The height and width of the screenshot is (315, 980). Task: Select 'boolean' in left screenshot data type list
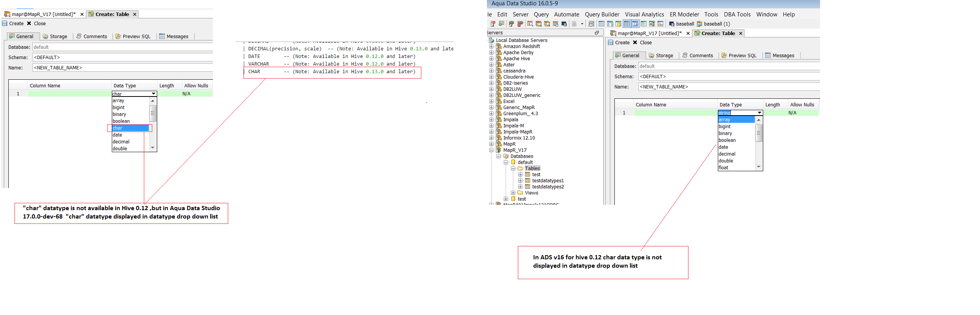(130, 121)
